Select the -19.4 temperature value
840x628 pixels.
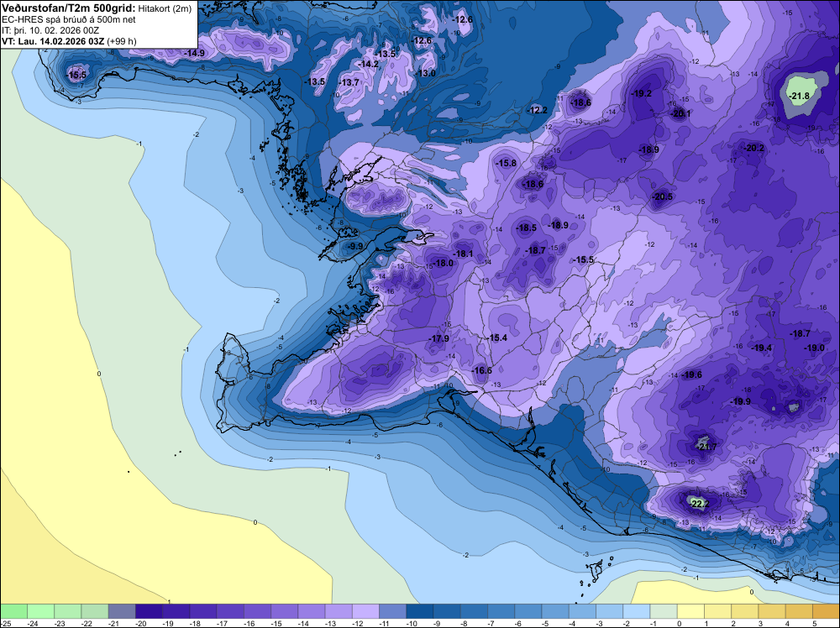tap(763, 348)
